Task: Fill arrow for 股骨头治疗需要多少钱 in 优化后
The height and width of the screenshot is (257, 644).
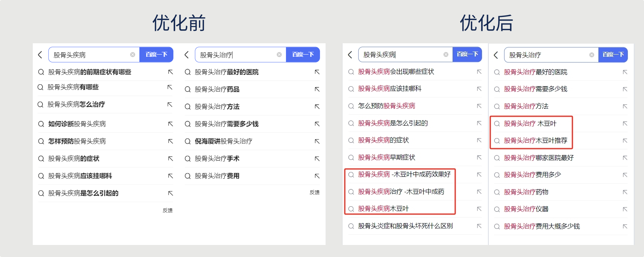Action: tap(625, 89)
